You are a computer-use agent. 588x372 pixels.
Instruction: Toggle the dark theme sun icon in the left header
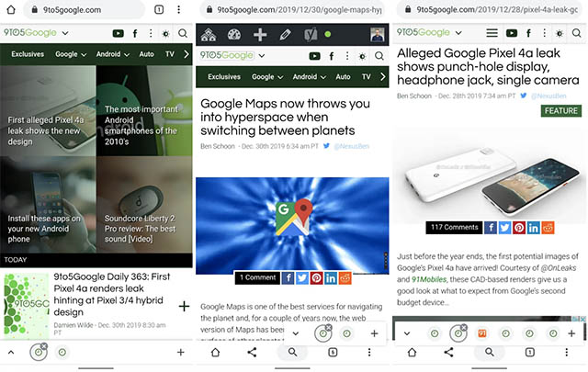164,33
